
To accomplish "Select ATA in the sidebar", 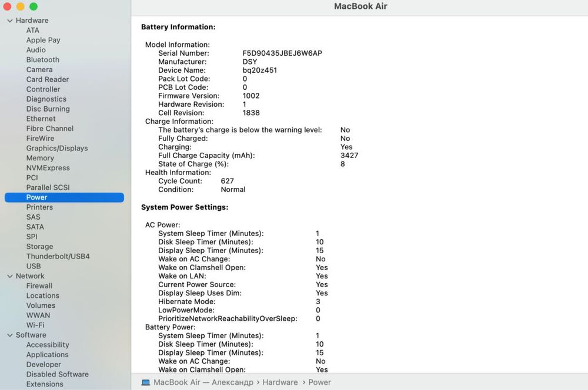I will point(32,31).
